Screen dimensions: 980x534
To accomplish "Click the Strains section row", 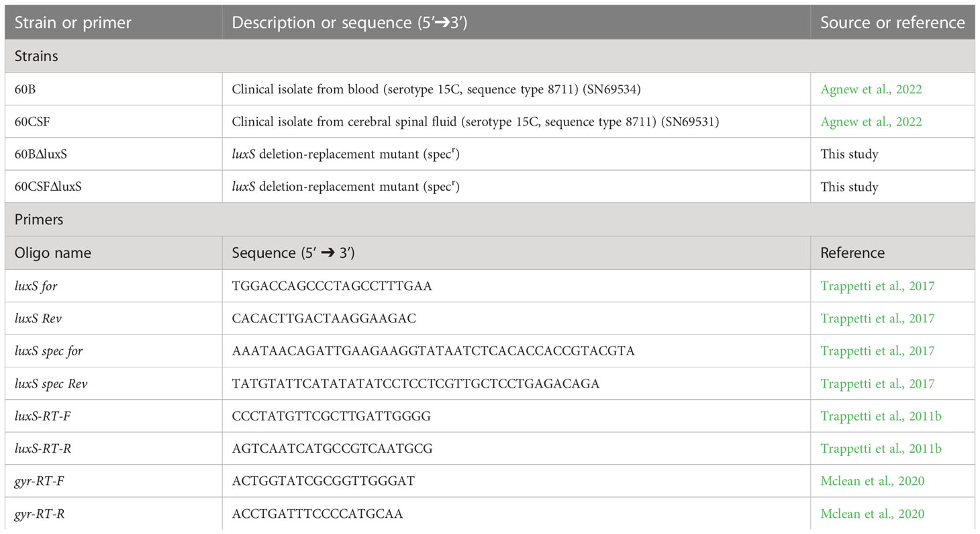I will click(x=490, y=56).
